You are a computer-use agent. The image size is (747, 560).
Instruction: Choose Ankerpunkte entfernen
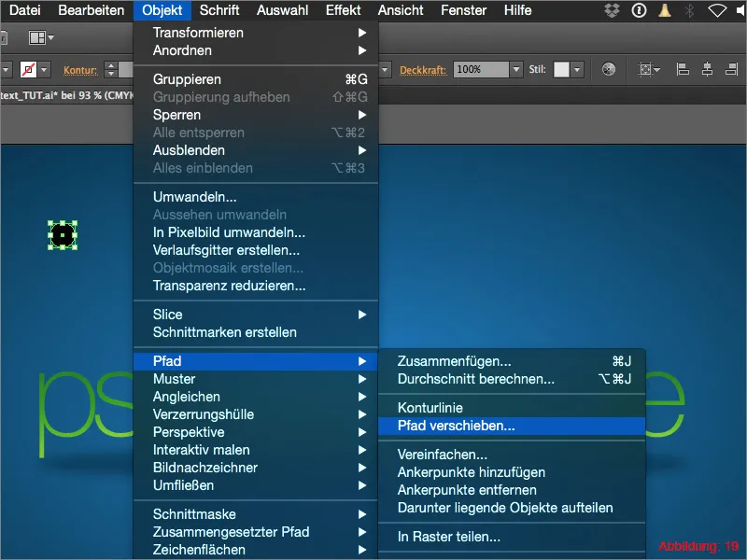click(x=512, y=490)
